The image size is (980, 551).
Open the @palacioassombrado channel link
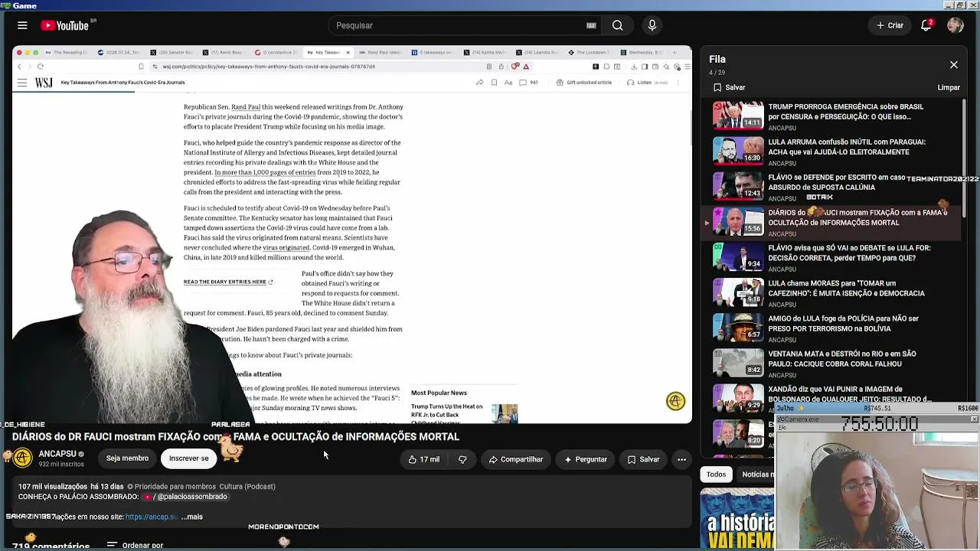click(186, 497)
